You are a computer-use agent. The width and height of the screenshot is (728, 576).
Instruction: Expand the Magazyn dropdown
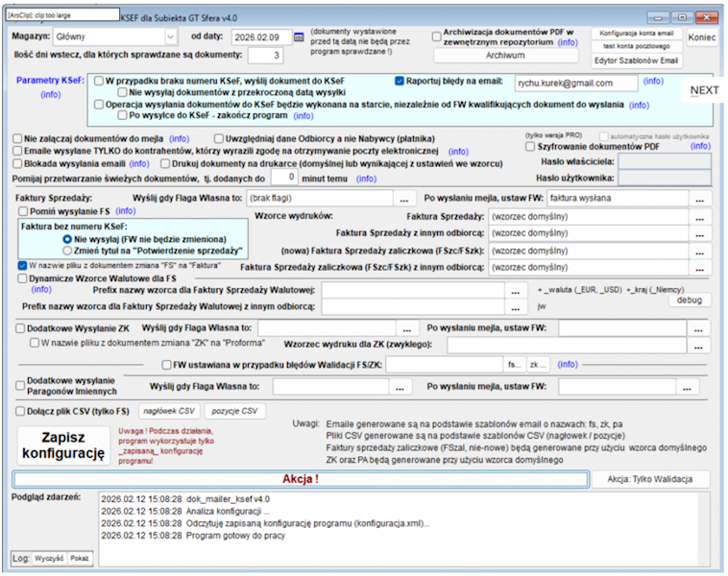pyautogui.click(x=171, y=36)
